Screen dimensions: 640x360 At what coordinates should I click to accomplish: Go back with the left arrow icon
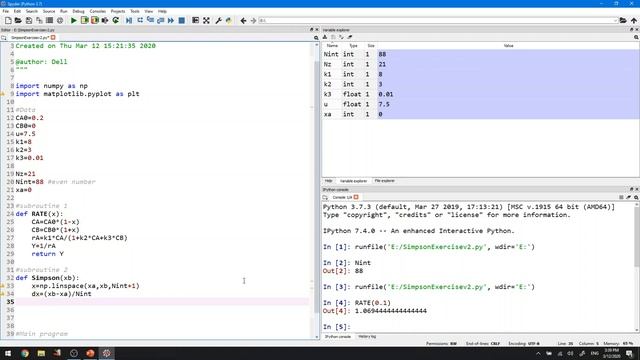(x=243, y=20)
